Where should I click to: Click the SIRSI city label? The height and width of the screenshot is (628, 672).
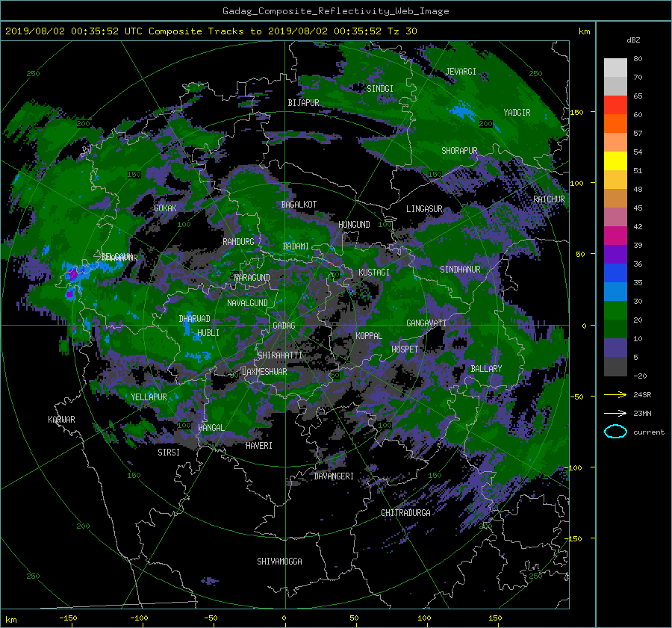(x=169, y=453)
